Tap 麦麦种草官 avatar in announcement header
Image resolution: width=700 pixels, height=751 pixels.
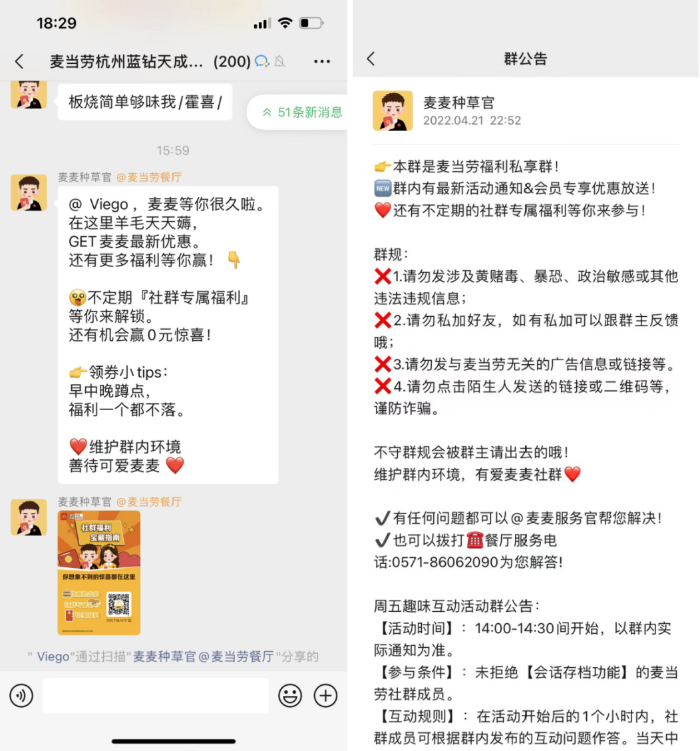(x=393, y=111)
